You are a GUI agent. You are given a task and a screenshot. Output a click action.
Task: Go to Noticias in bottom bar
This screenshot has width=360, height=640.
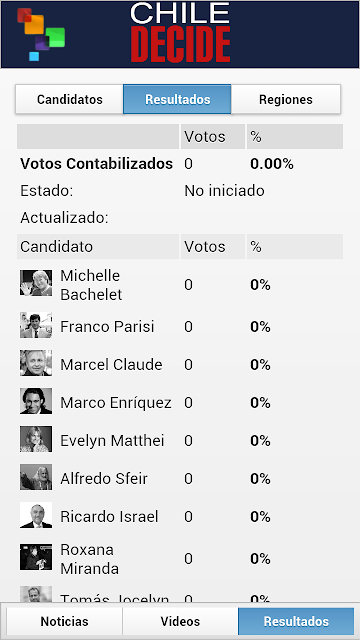coord(64,621)
